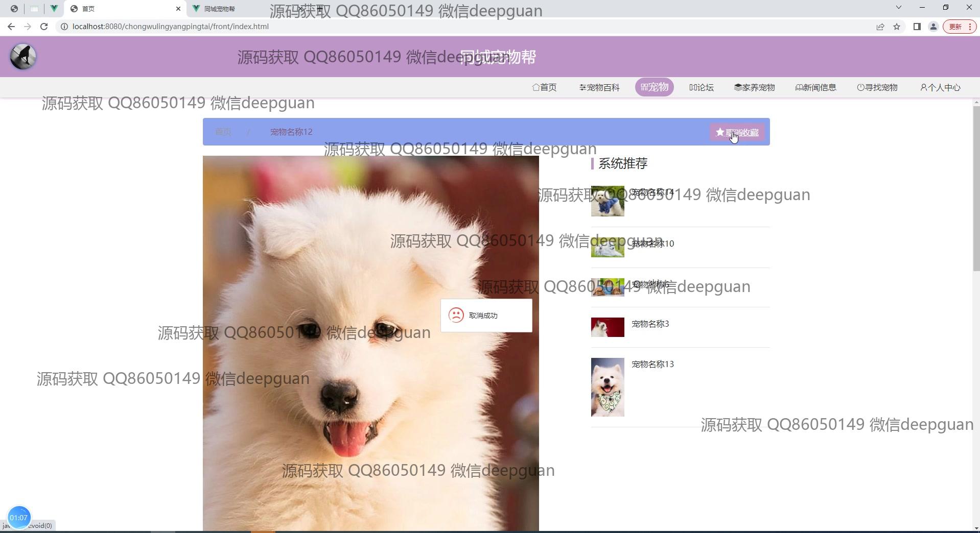
Task: Open the browser side panel
Action: 917,27
